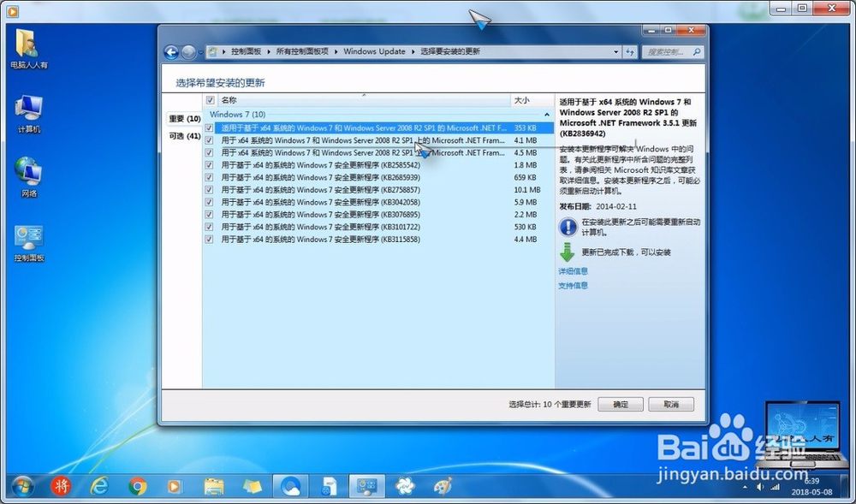856x504 pixels.
Task: Collapse the Windows 7 (10) group chevron
Action: click(x=546, y=116)
